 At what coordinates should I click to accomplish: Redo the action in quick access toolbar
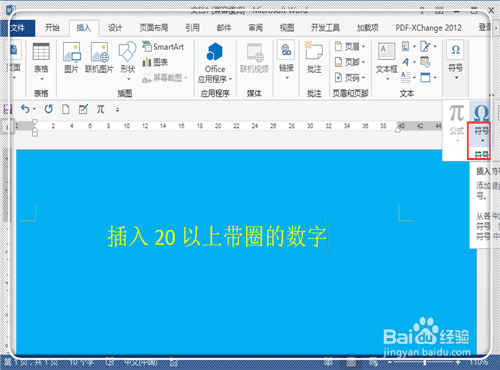tap(49, 109)
